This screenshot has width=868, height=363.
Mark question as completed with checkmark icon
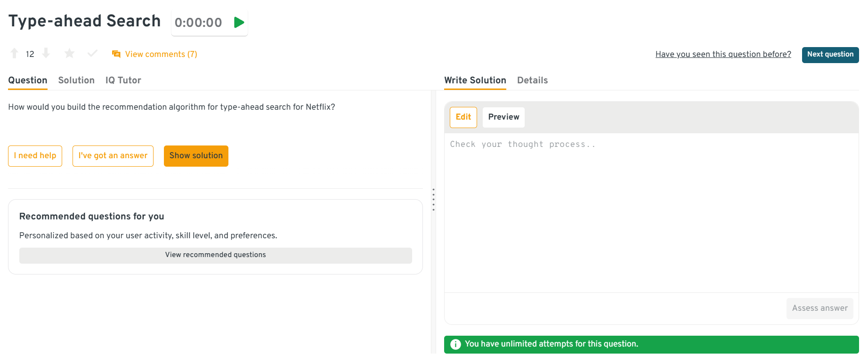coord(92,54)
